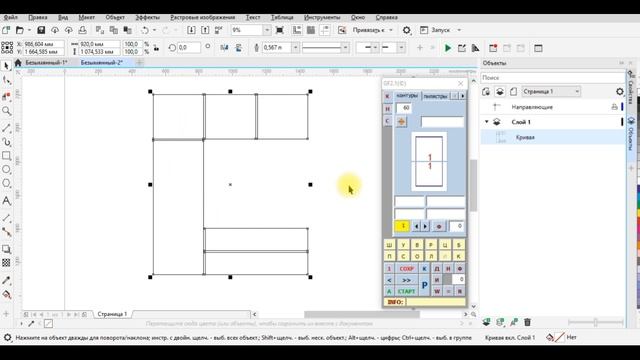Create a new document
640x360 pixels.
tap(6, 30)
